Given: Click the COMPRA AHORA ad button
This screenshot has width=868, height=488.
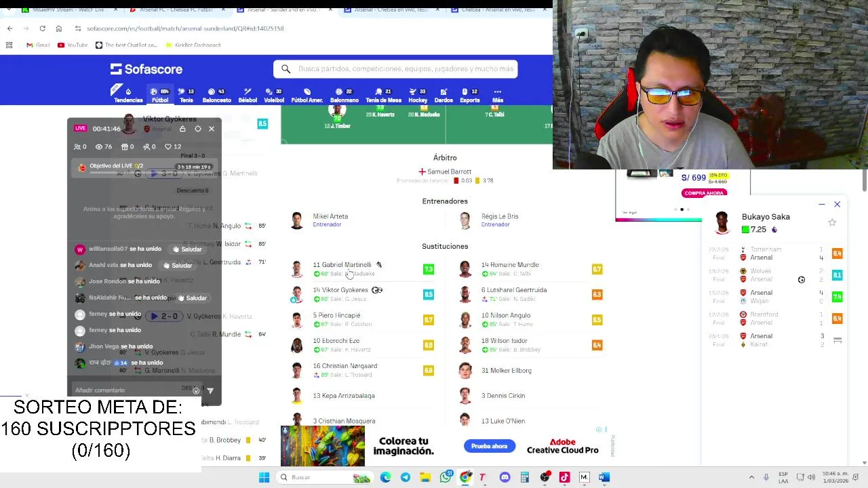Looking at the screenshot, I should tap(704, 193).
